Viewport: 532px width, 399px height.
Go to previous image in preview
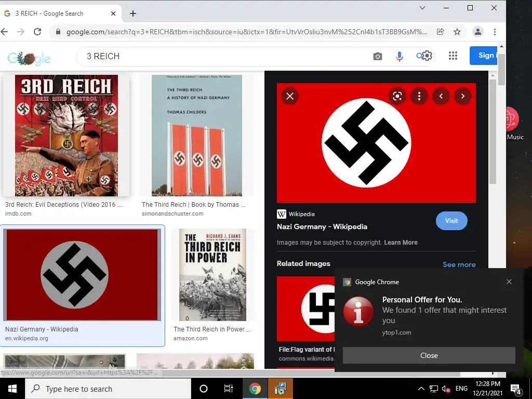[x=441, y=96]
